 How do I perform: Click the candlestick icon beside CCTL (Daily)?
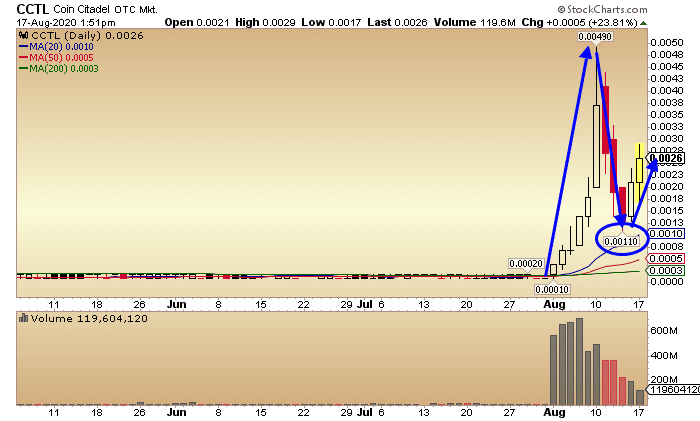23,35
